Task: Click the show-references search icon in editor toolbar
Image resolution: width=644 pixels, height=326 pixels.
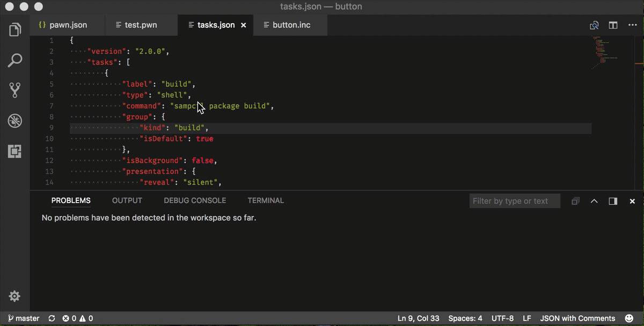Action: [x=594, y=25]
